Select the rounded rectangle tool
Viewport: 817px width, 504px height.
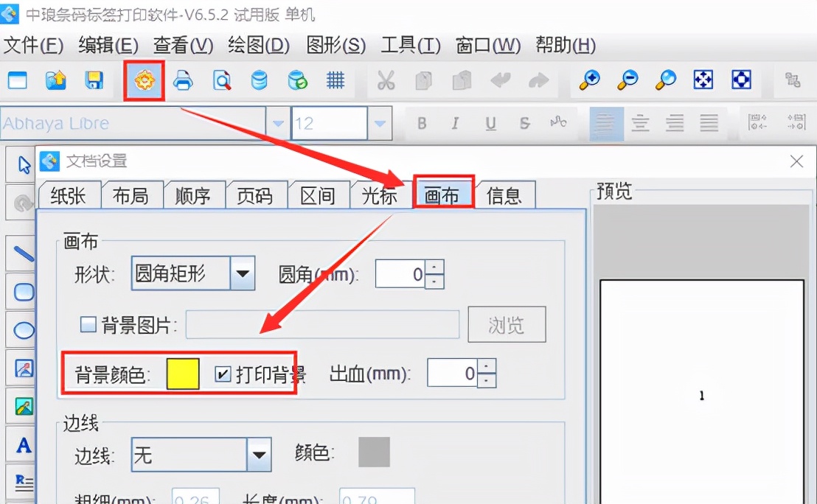click(x=24, y=292)
